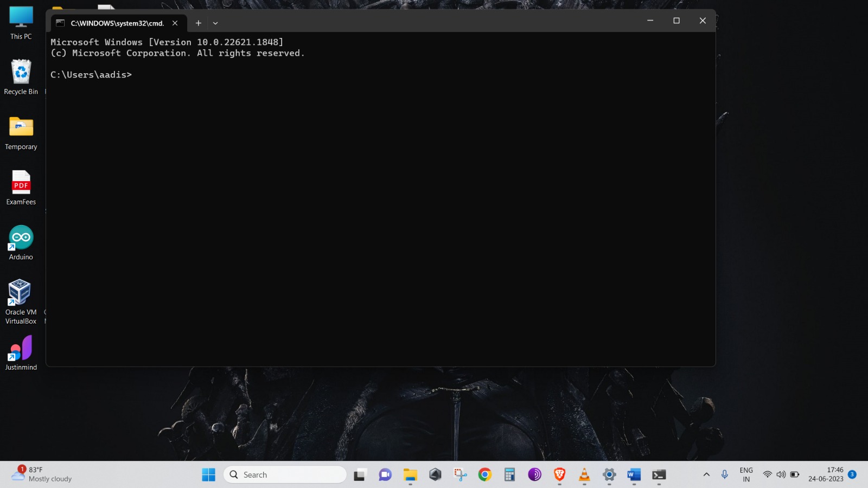Image resolution: width=868 pixels, height=488 pixels.
Task: Select the Oracle VM VirtualBox shortcut
Action: (x=21, y=301)
